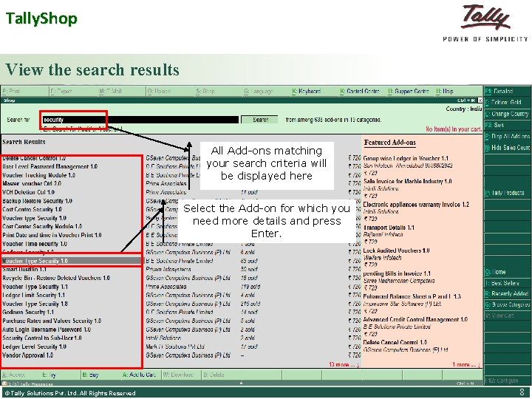The image size is (532, 399).
Task: Click '13 more ...' link under search results
Action: [344, 364]
